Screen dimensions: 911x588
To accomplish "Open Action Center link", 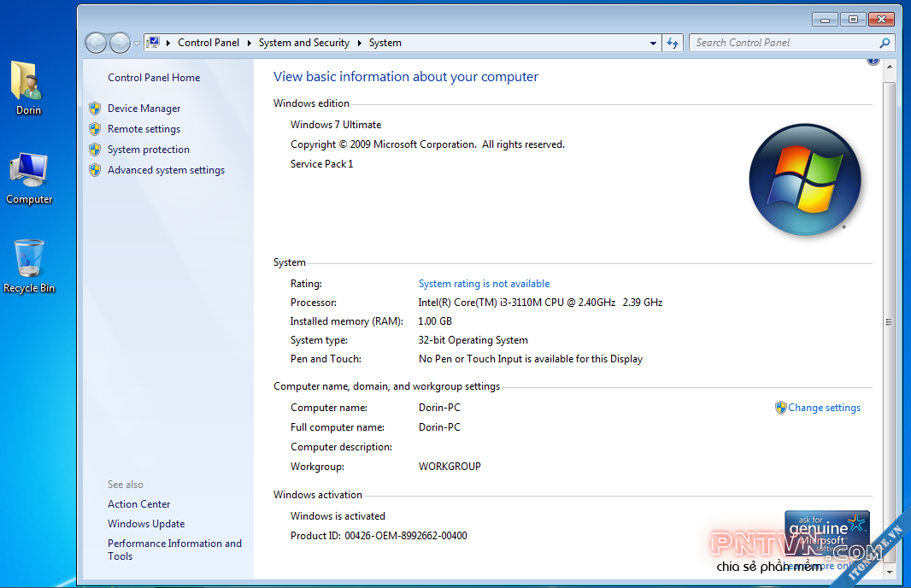I will coord(138,504).
